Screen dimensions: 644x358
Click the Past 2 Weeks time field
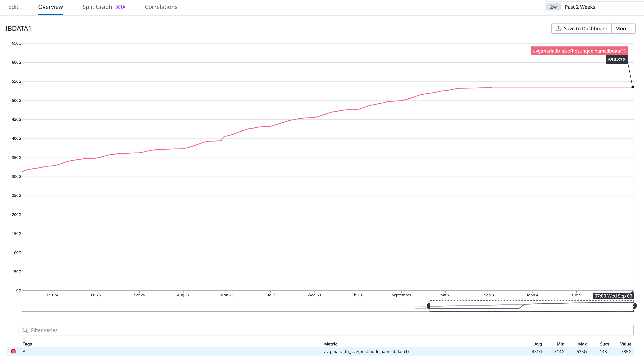(x=580, y=7)
